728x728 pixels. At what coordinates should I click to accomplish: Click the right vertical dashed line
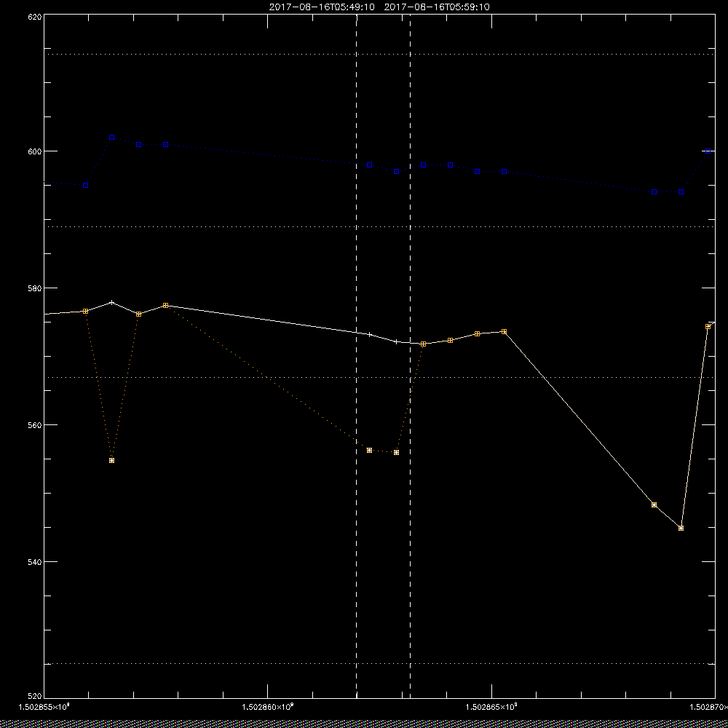point(410,356)
